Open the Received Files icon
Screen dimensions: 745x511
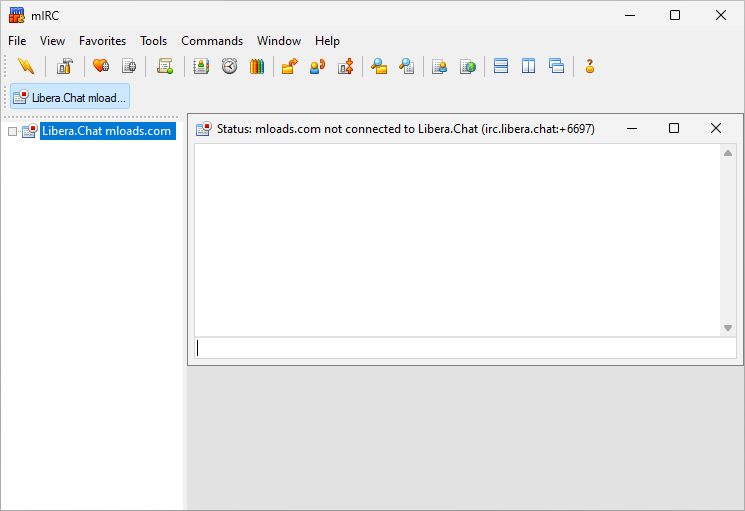click(379, 66)
